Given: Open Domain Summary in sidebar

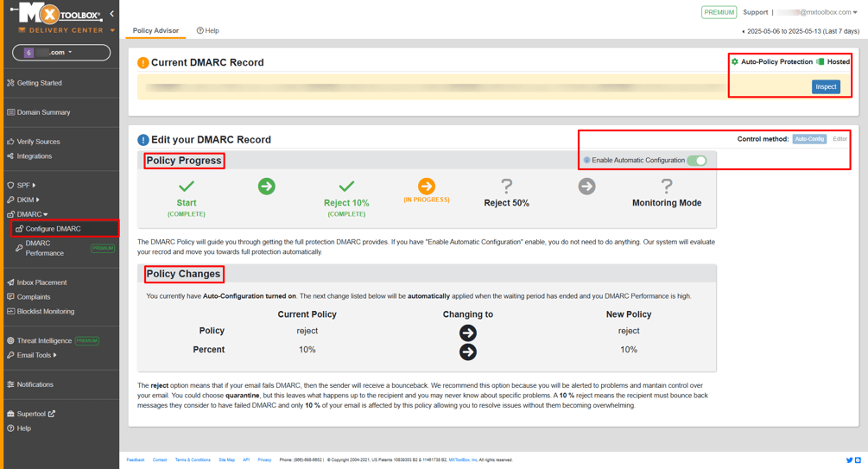Looking at the screenshot, I should click(43, 112).
